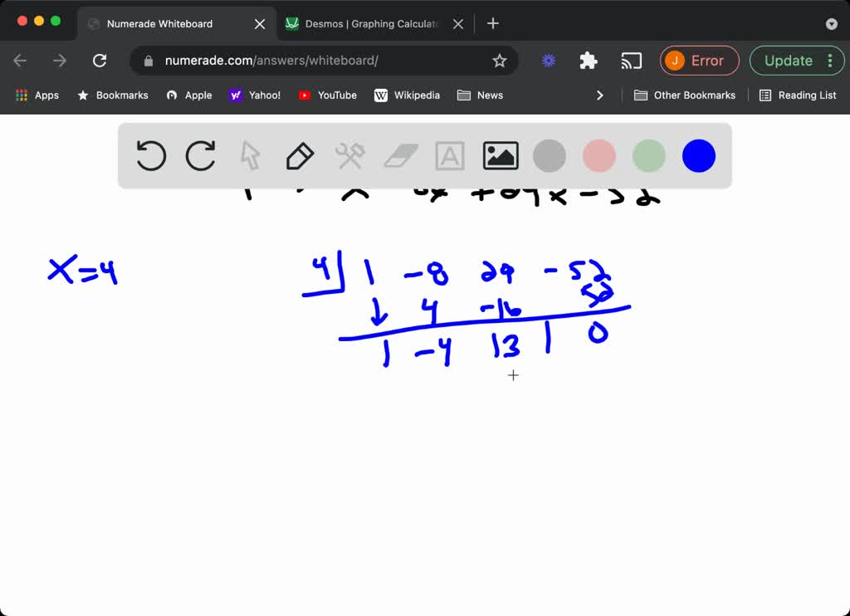The width and height of the screenshot is (850, 616).
Task: Select the Pen drawing tool
Action: pos(300,155)
